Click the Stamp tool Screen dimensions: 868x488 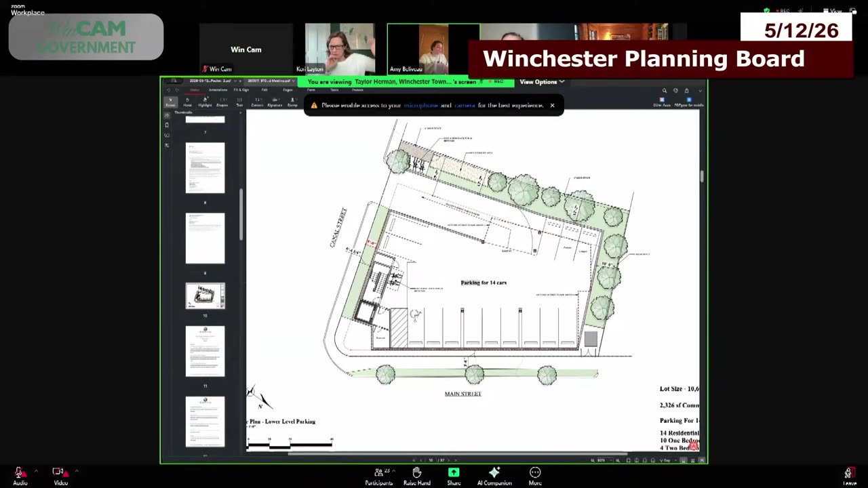(292, 102)
